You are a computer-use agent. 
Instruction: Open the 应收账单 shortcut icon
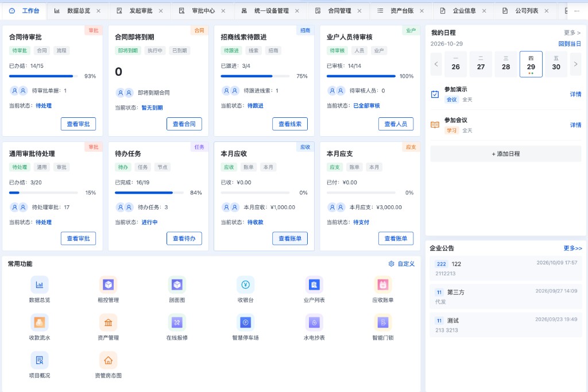pos(383,285)
